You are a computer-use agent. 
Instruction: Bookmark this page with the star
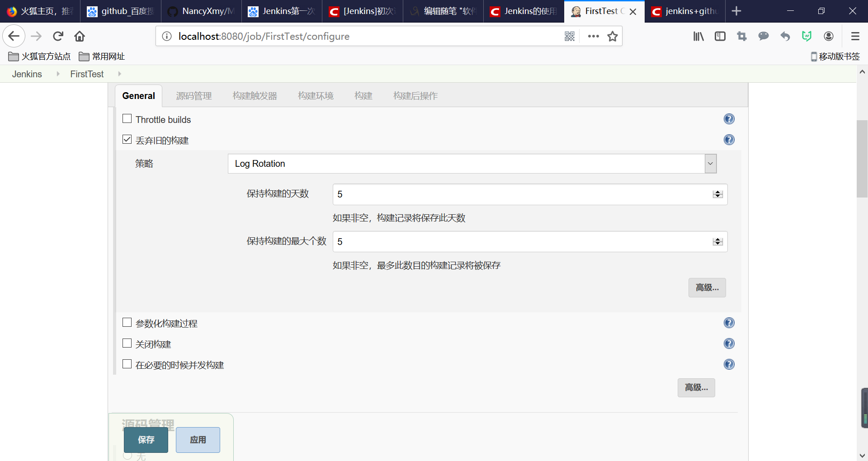613,36
